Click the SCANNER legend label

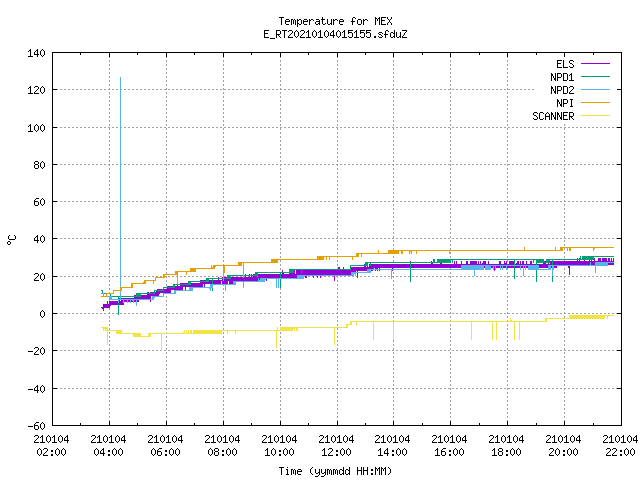(x=553, y=116)
